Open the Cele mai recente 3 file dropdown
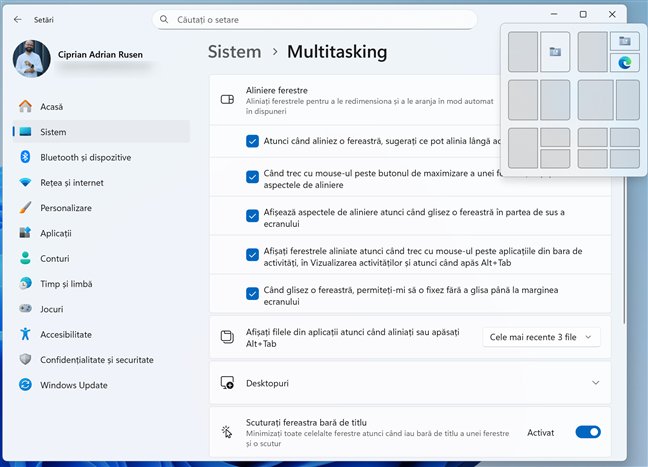The height and width of the screenshot is (467, 648). (x=541, y=337)
